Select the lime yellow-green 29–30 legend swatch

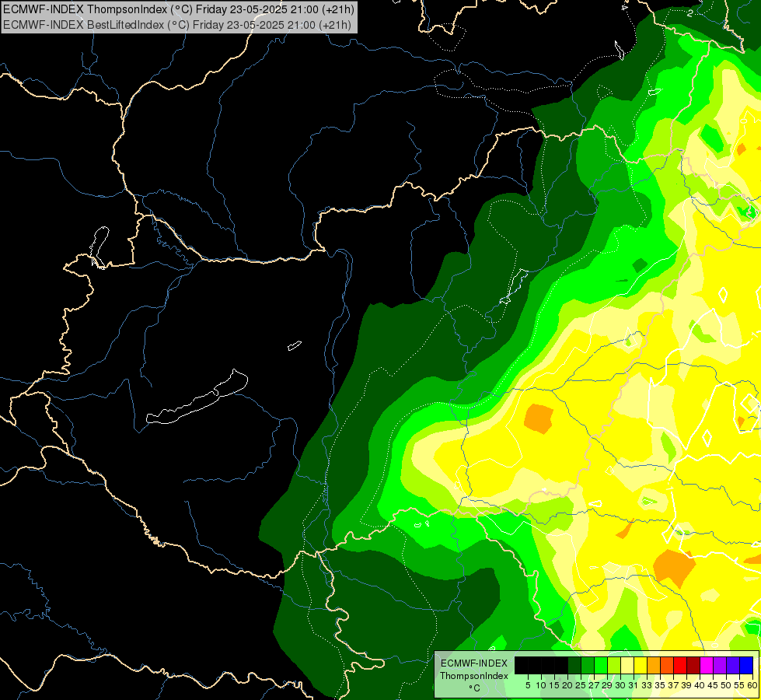[614, 665]
